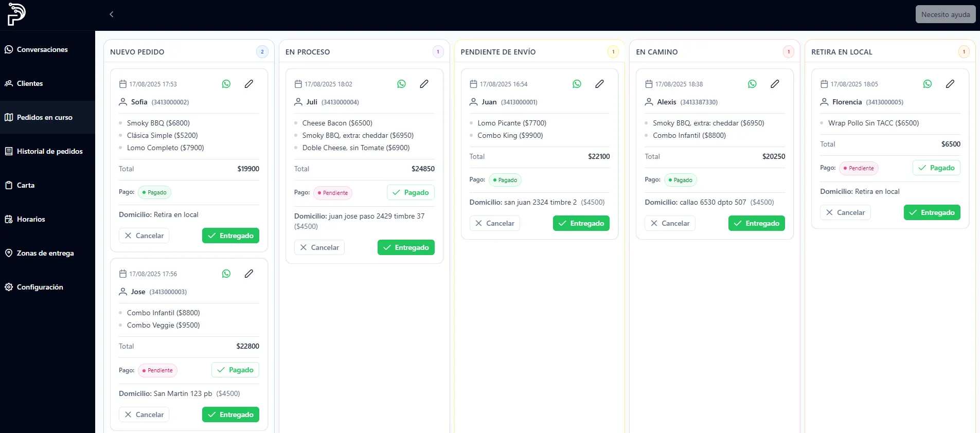Click the Nuevo Pedido column count badge
Image resolution: width=980 pixels, height=433 pixels.
[x=262, y=52]
